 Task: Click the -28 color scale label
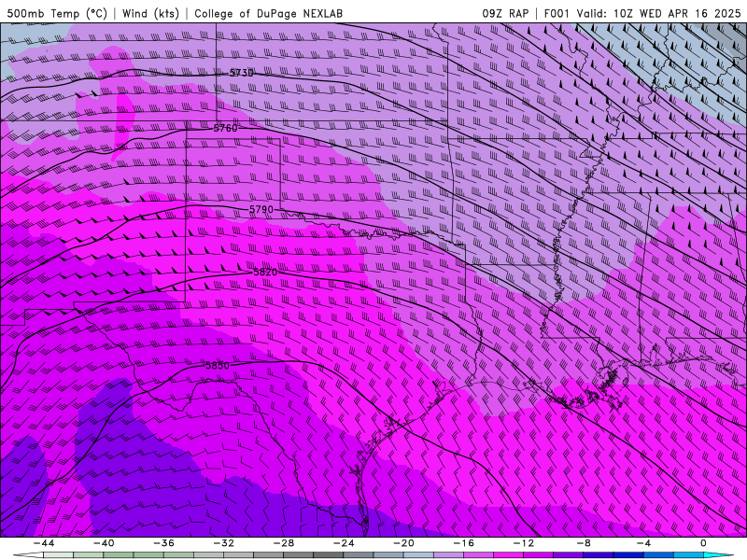pos(284,543)
